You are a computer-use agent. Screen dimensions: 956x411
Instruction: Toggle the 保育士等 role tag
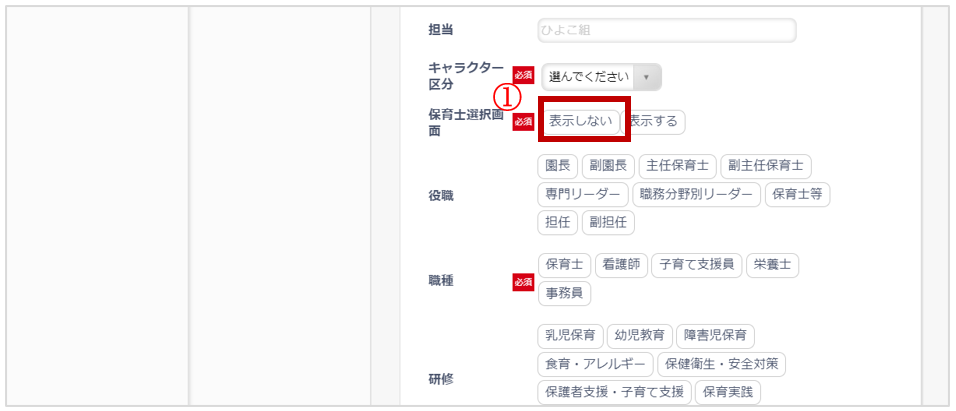click(x=797, y=195)
